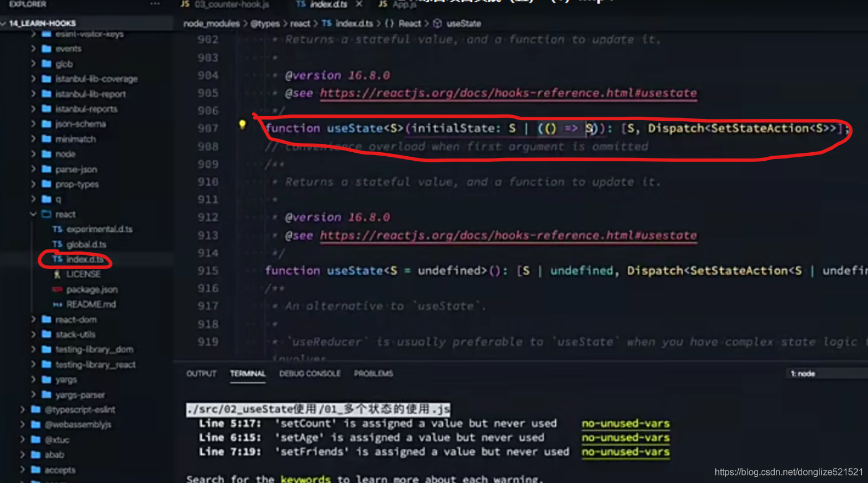Click the React namespace icon in breadcrumb
The height and width of the screenshot is (483, 868).
389,23
